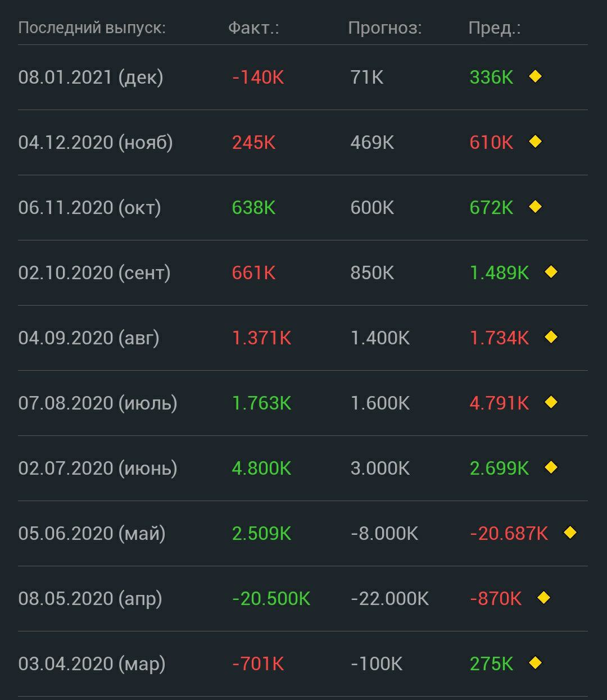Image resolution: width=607 pixels, height=700 pixels.
Task: Click the actual value 661K
Action: tap(254, 273)
